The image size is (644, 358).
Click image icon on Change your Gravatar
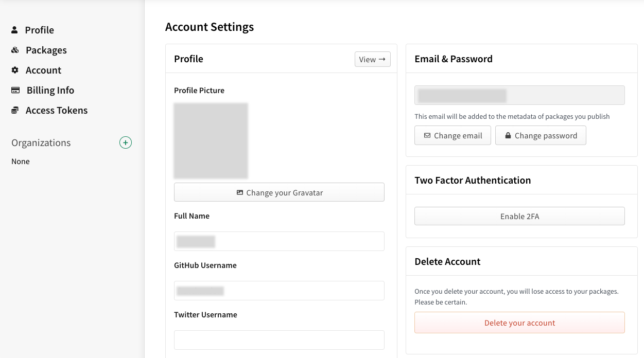240,192
